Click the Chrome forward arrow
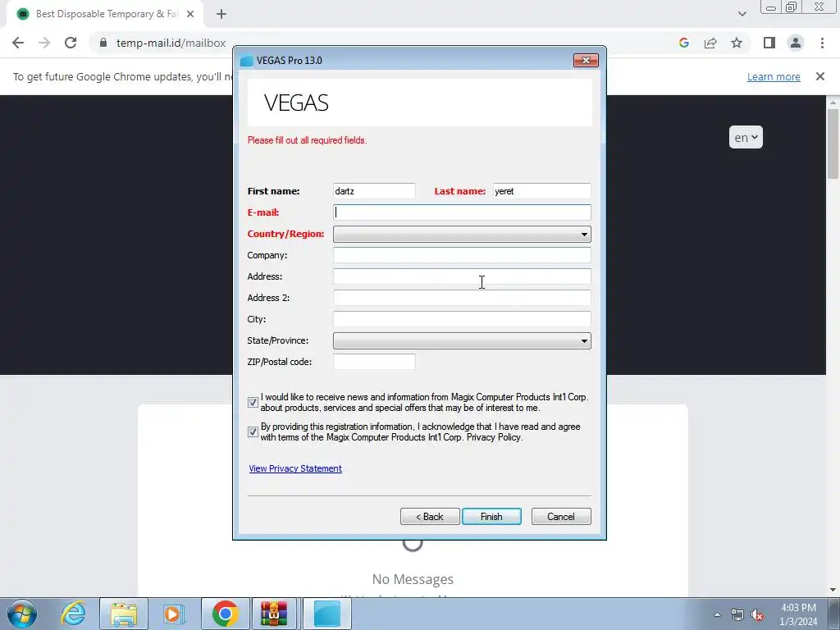840x630 pixels. tap(44, 43)
